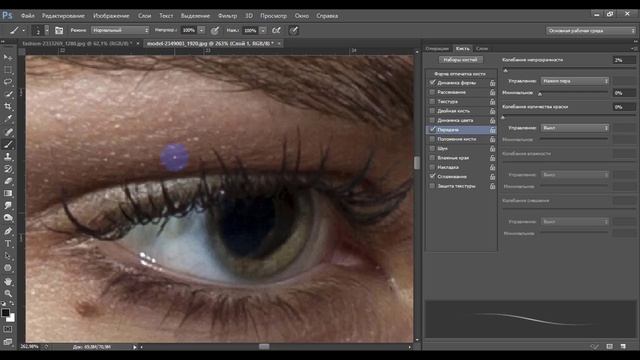640x360 pixels.
Task: Open Brush panel flyout menu
Action: (635, 49)
